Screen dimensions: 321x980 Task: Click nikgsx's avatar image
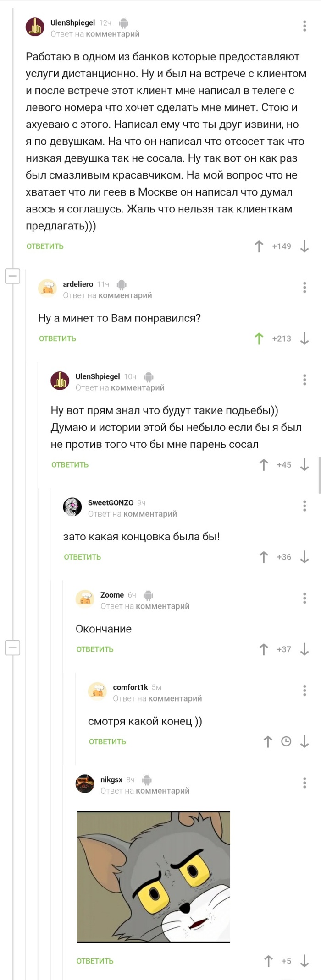pyautogui.click(x=85, y=782)
